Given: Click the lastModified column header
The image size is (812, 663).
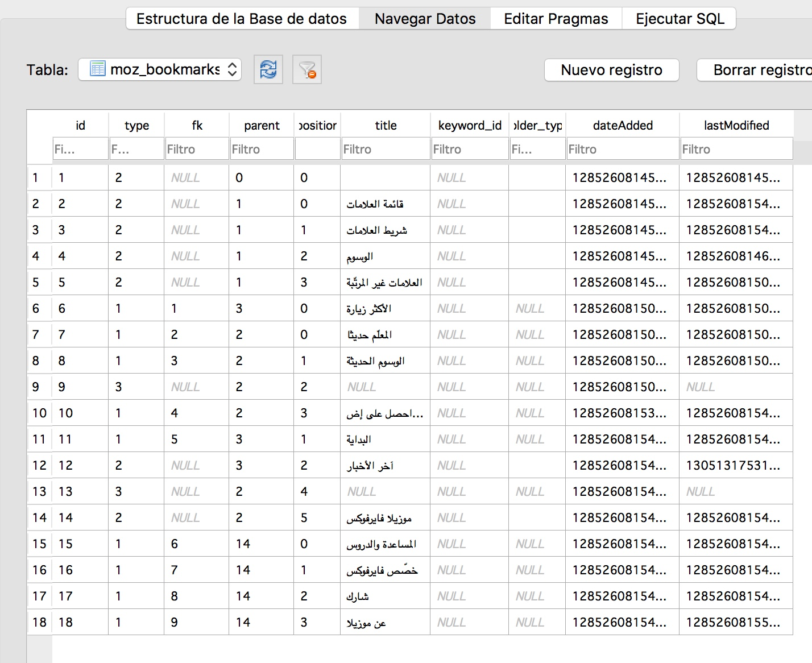Looking at the screenshot, I should [x=736, y=125].
